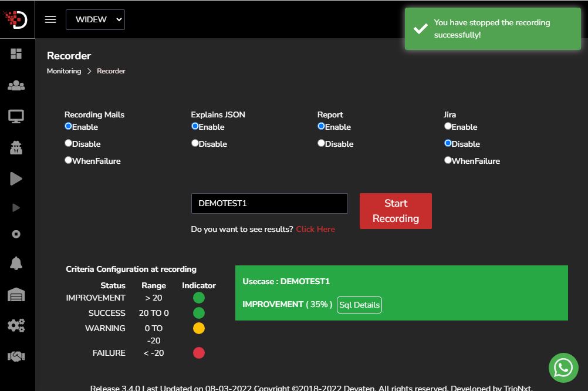Select Enable under Explains JSON
Image resolution: width=588 pixels, height=391 pixels.
click(x=195, y=126)
